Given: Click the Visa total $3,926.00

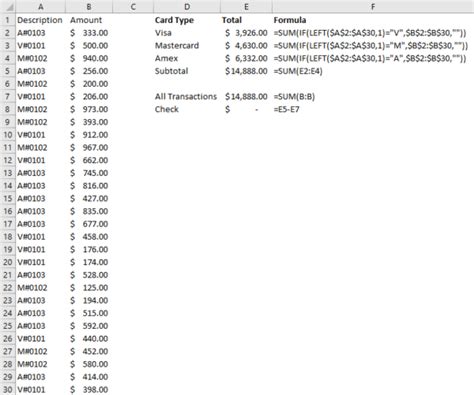Looking at the screenshot, I should [x=246, y=33].
